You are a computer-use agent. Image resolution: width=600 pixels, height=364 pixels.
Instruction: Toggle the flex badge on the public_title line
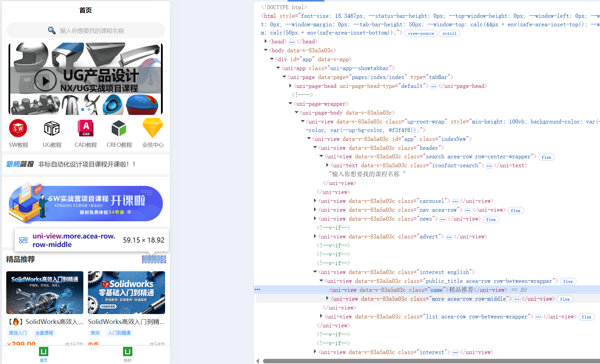[x=568, y=282]
